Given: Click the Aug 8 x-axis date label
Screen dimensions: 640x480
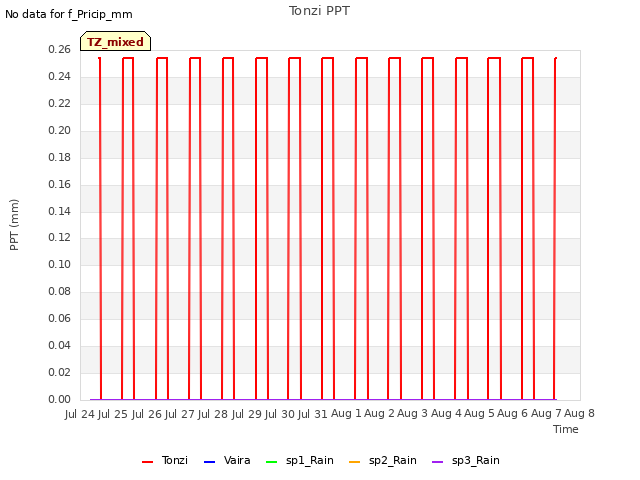Looking at the screenshot, I should [x=579, y=413].
